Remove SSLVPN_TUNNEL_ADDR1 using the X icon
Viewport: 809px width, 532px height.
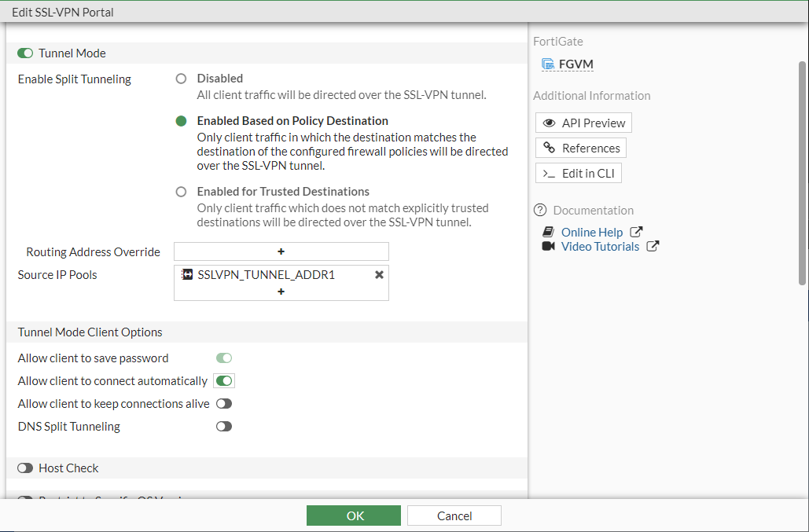(x=379, y=275)
